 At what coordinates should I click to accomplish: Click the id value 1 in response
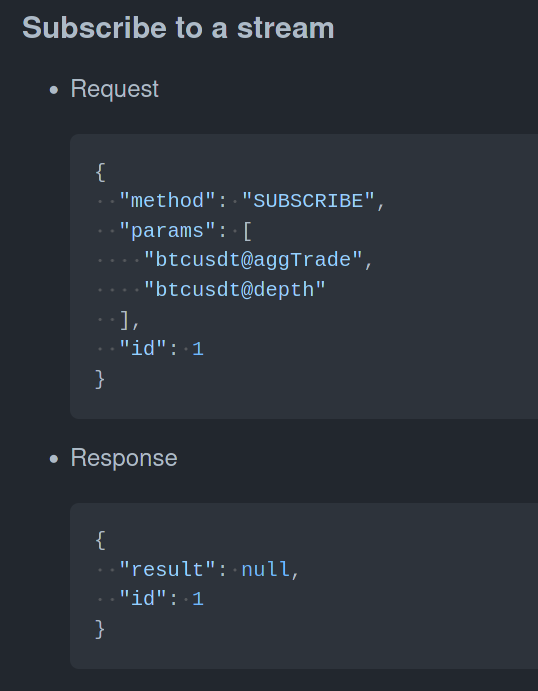[x=198, y=599]
